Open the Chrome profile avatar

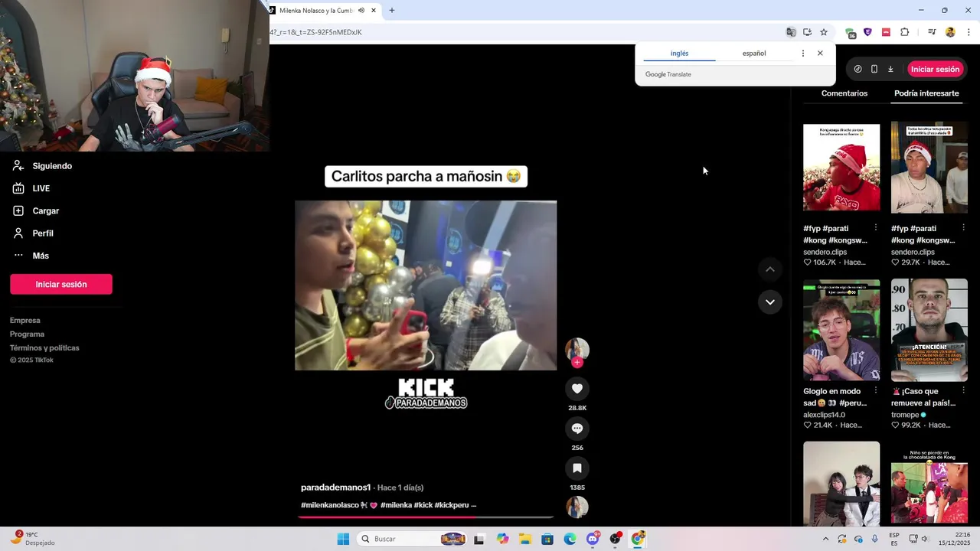[x=950, y=32]
